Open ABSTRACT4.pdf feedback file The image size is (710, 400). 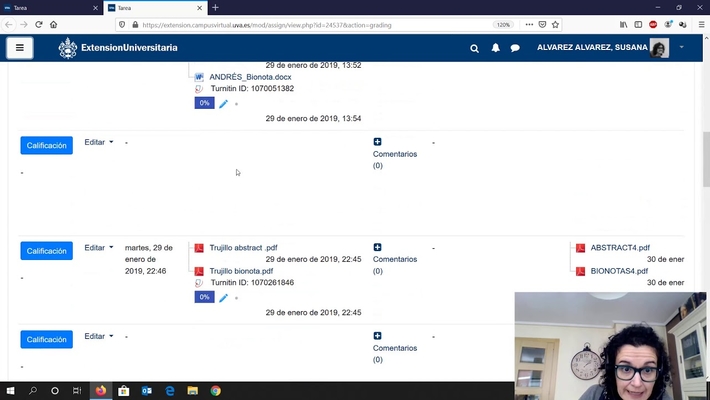[x=620, y=248]
